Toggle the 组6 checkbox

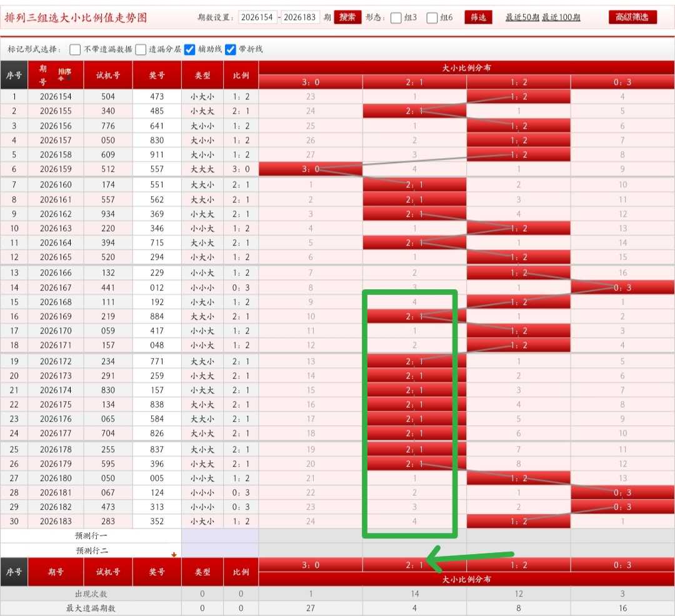tap(432, 17)
